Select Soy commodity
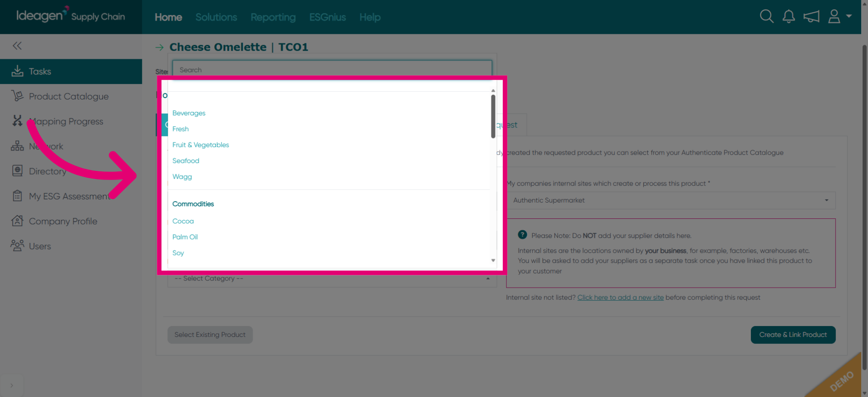 tap(178, 253)
